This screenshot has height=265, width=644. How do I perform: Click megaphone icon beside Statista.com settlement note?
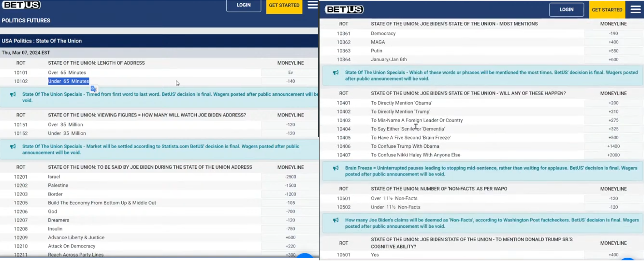coord(13,146)
